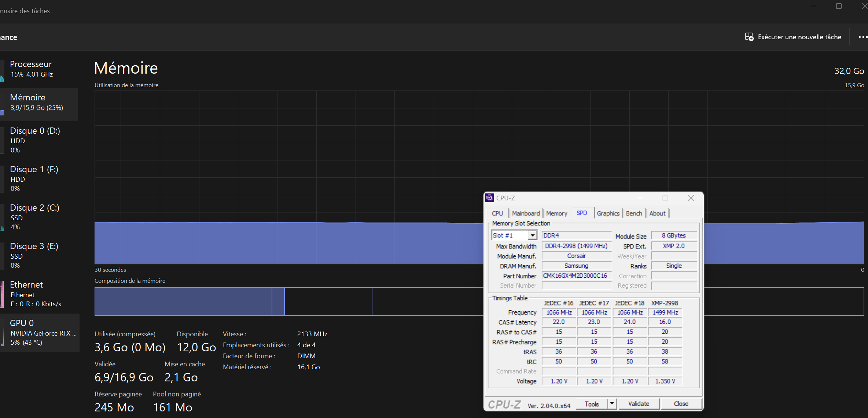Click the Module Size field 8 GBytes
The image size is (868, 418).
674,235
